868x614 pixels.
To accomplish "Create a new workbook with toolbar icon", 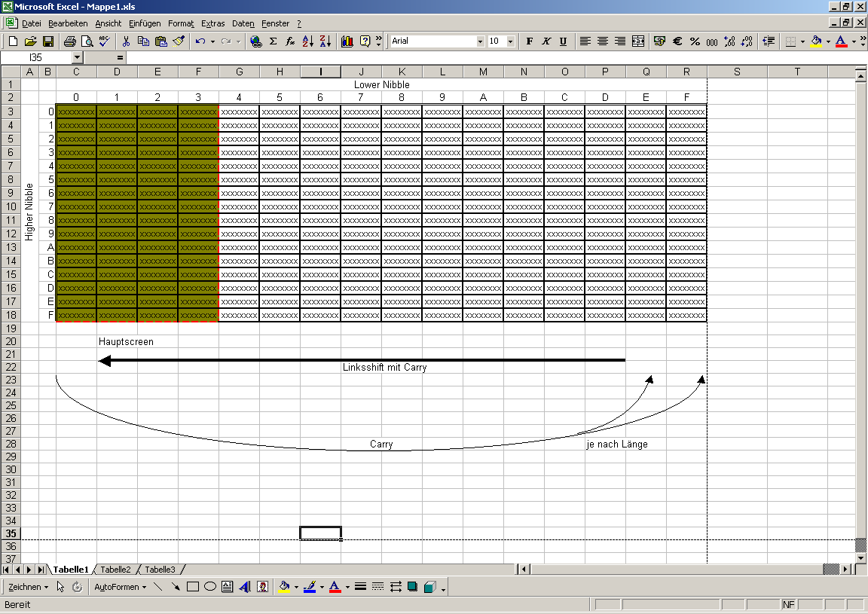I will coord(14,41).
